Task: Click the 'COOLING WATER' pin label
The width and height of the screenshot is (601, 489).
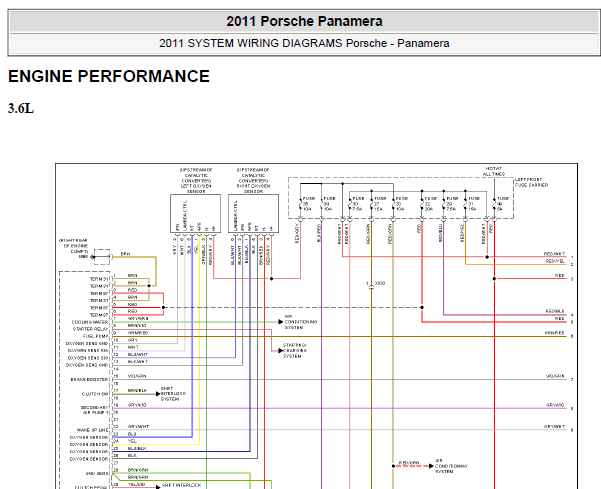Action: [x=90, y=322]
